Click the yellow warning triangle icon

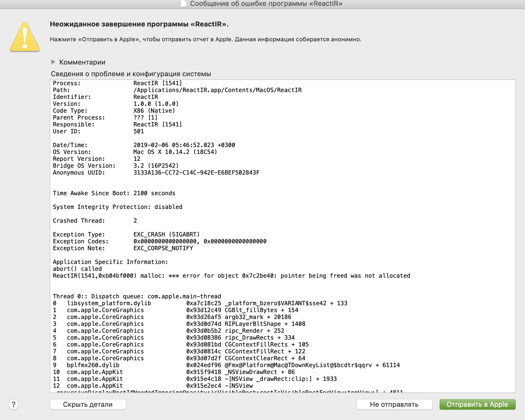(x=25, y=37)
